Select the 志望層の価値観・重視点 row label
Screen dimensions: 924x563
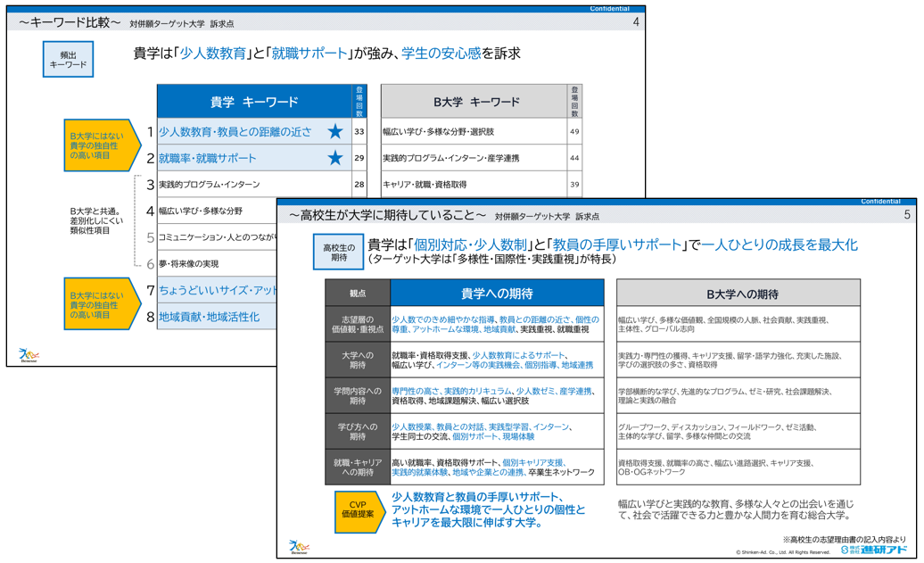pyautogui.click(x=358, y=324)
